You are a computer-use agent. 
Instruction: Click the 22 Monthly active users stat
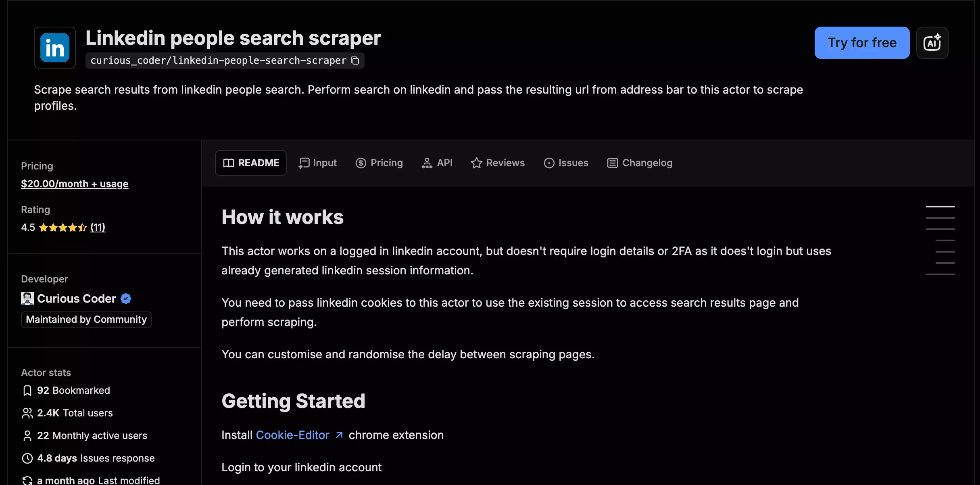tap(92, 436)
